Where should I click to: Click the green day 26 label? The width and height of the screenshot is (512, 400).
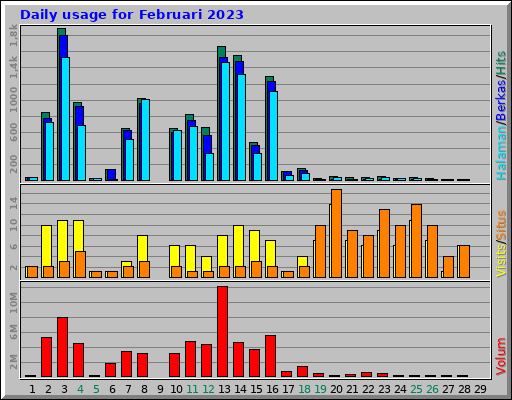click(x=432, y=389)
